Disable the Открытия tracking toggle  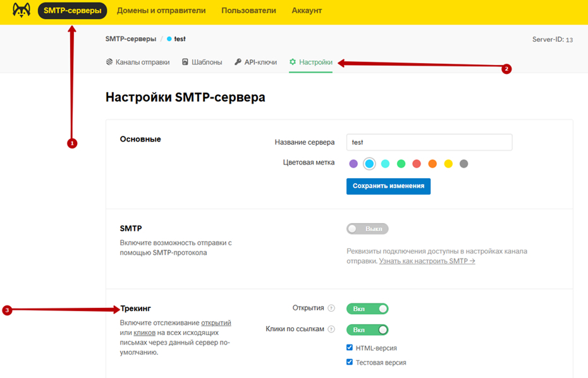click(x=367, y=308)
